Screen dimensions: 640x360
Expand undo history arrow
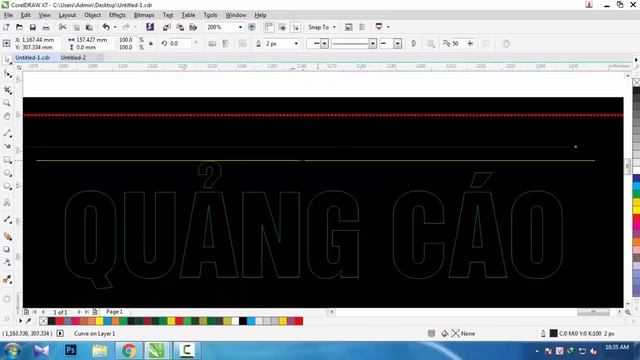115,27
